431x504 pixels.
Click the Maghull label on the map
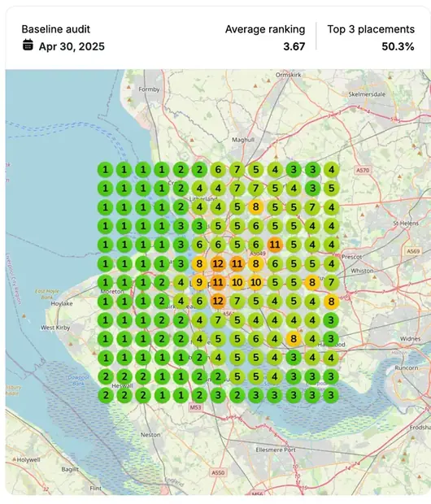coord(243,140)
